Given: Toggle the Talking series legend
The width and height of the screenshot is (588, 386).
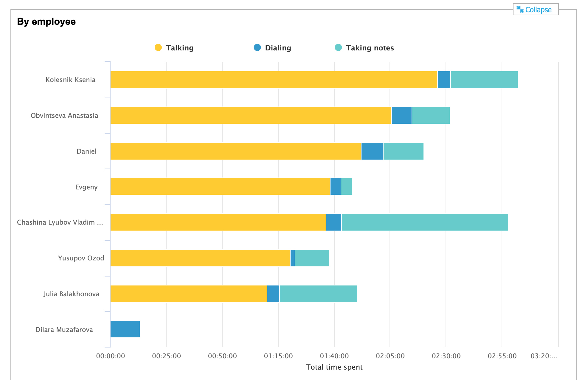Looking at the screenshot, I should tap(179, 48).
